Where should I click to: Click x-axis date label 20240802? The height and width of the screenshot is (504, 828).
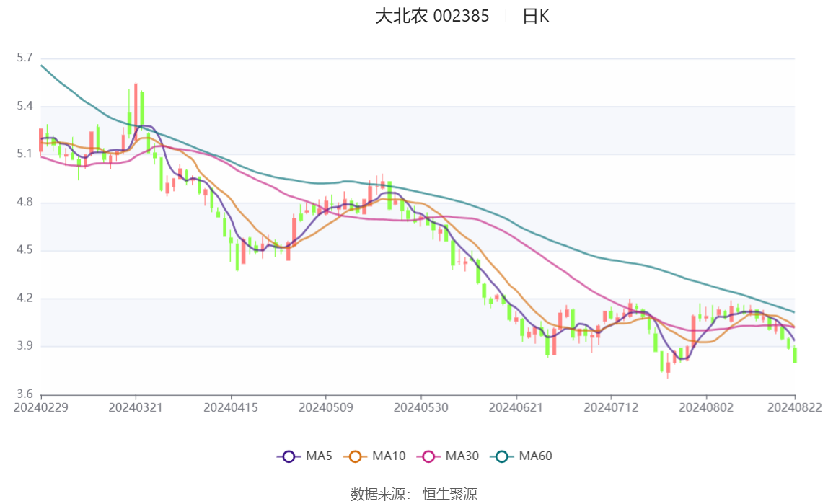(x=706, y=407)
